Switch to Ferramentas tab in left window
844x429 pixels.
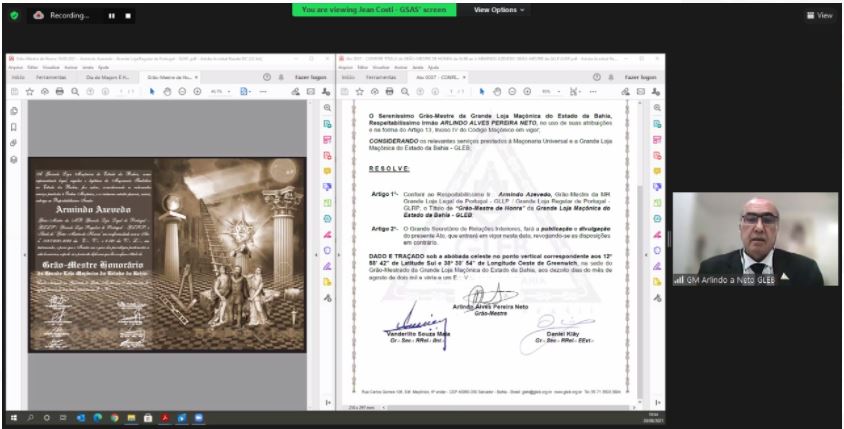[x=50, y=76]
